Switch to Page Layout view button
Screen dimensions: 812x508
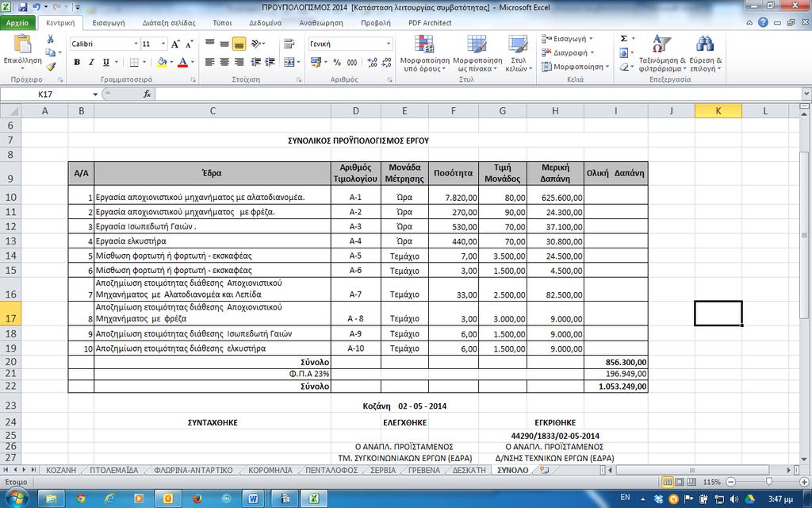click(x=679, y=482)
